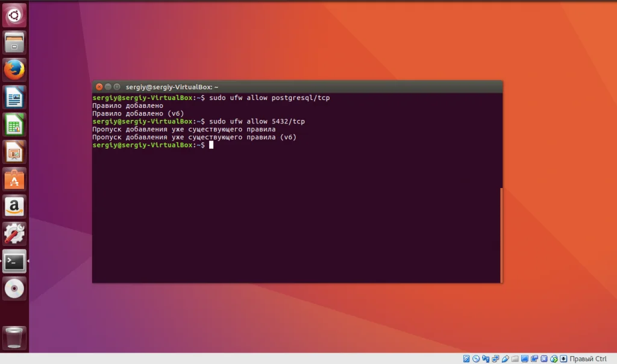The height and width of the screenshot is (364, 617).
Task: Open LibreOffice Calc spreadsheet
Action: pos(14,125)
